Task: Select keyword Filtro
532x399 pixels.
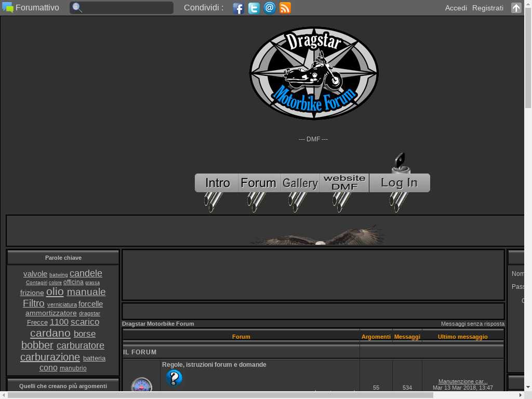Action: (x=34, y=303)
